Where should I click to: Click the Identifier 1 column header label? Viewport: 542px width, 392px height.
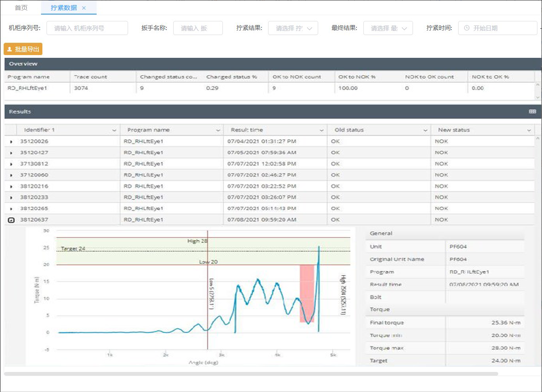coord(39,130)
